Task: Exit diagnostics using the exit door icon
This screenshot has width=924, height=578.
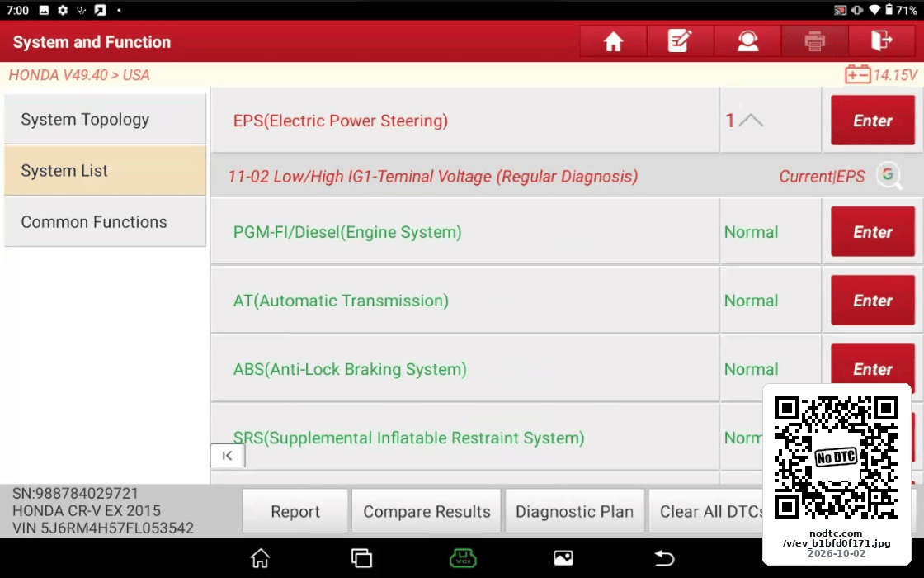Action: pyautogui.click(x=882, y=41)
